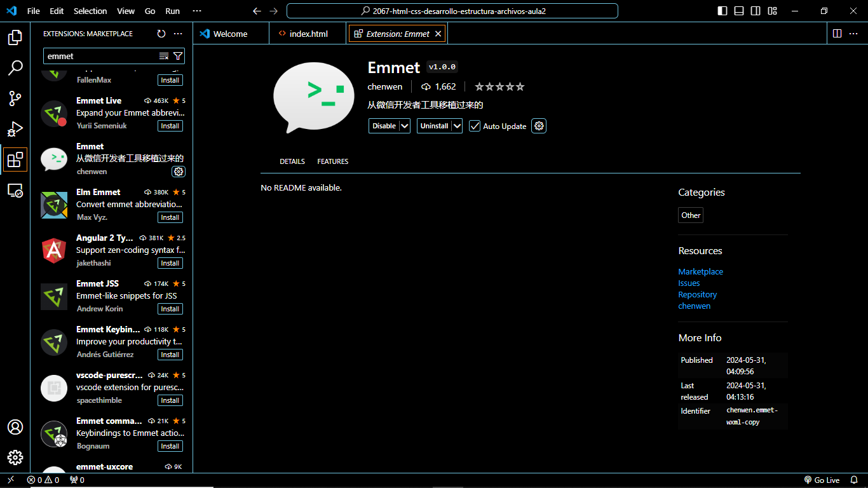868x488 pixels.
Task: Open the Marketplace resource link
Action: click(700, 271)
